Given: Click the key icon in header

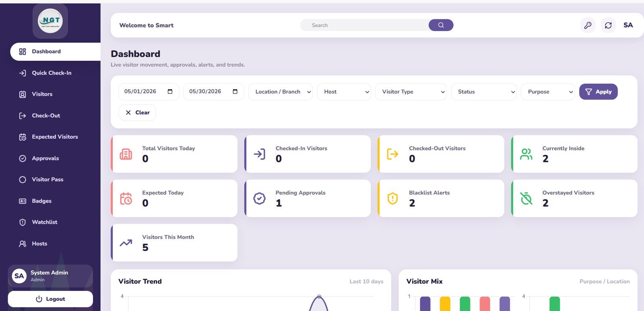Looking at the screenshot, I should point(588,25).
